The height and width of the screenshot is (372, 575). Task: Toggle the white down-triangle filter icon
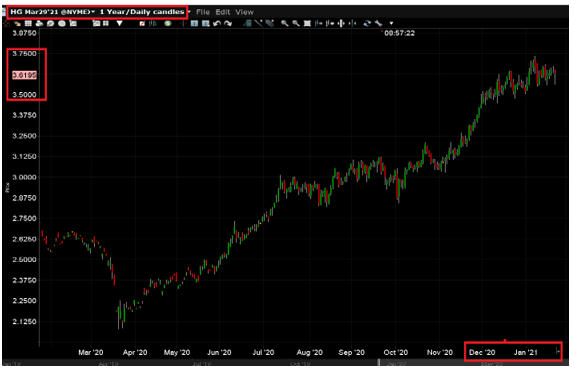click(120, 23)
